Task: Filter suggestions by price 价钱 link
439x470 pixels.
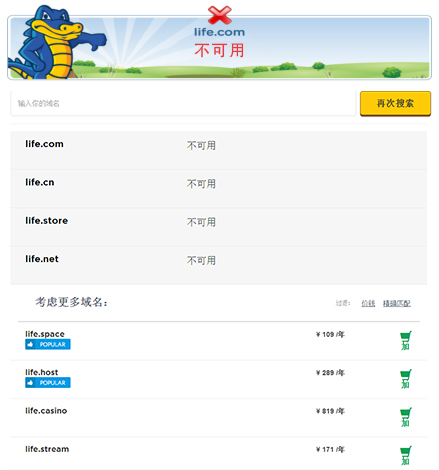Action: [x=368, y=303]
